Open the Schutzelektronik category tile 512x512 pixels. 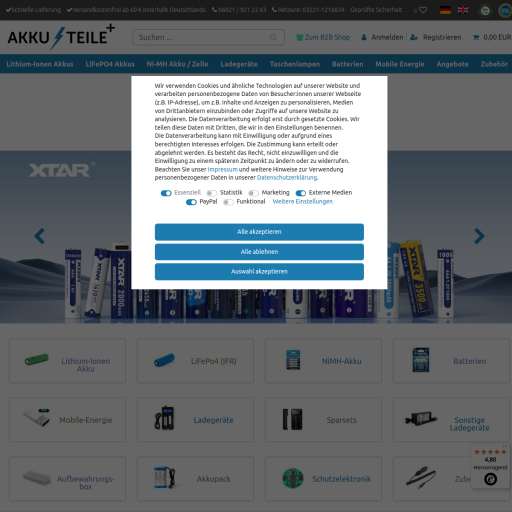(323, 479)
